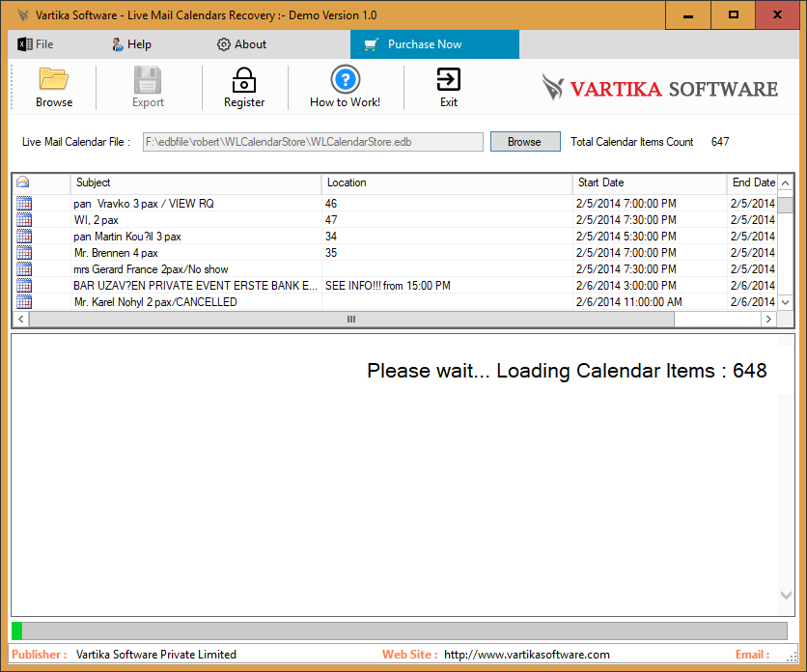
Task: Close the Vartika window
Action: 777,14
